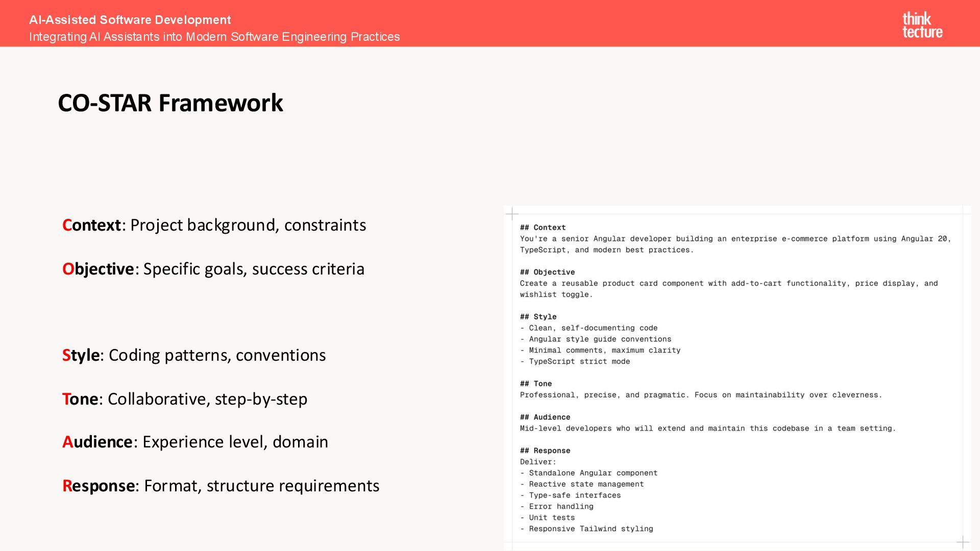The height and width of the screenshot is (551, 980).
Task: Click the 'Objective: Specific goals' line
Action: point(213,269)
